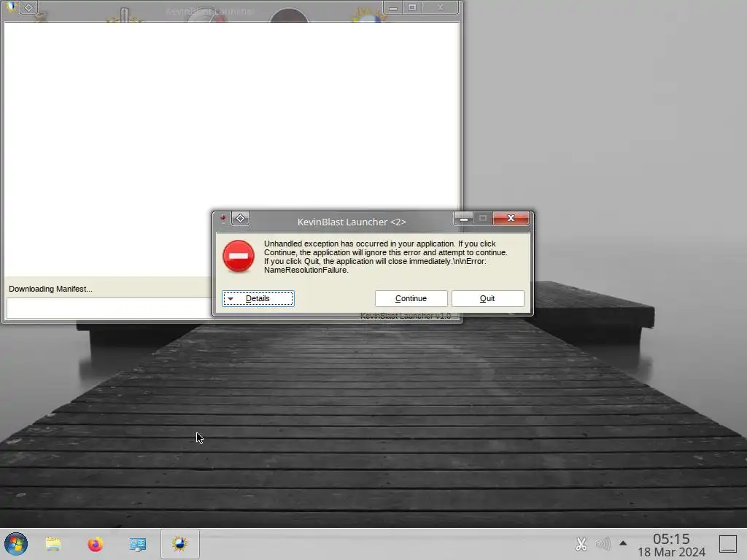Click the show desktop button
Viewport: 747px width, 560px height.
point(727,544)
